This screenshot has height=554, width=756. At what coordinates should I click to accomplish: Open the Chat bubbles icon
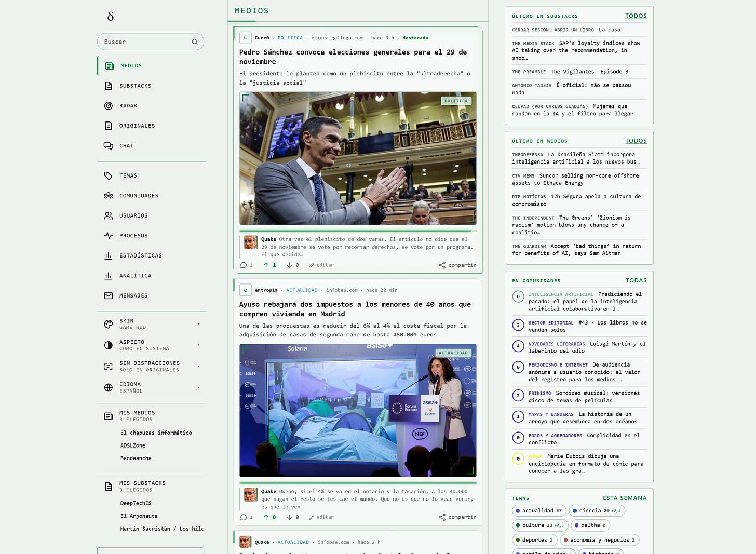point(109,146)
